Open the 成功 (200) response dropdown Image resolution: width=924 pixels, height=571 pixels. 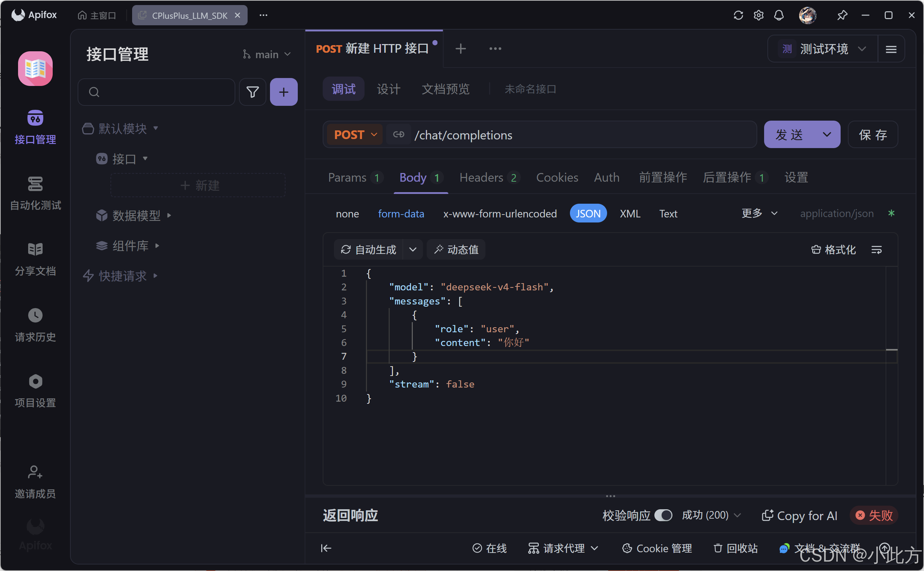711,515
